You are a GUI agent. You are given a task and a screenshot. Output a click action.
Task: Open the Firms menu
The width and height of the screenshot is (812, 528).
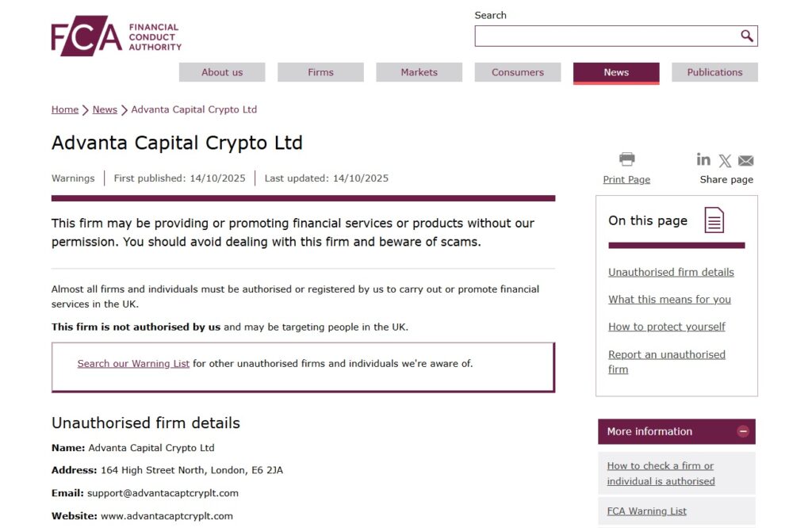coord(320,72)
